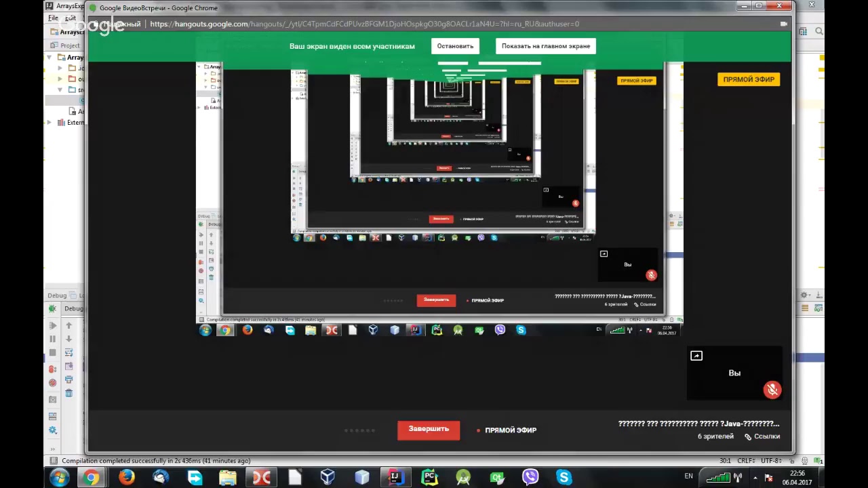The height and width of the screenshot is (488, 868).
Task: Open Google Chrome from the taskbar
Action: [91, 478]
